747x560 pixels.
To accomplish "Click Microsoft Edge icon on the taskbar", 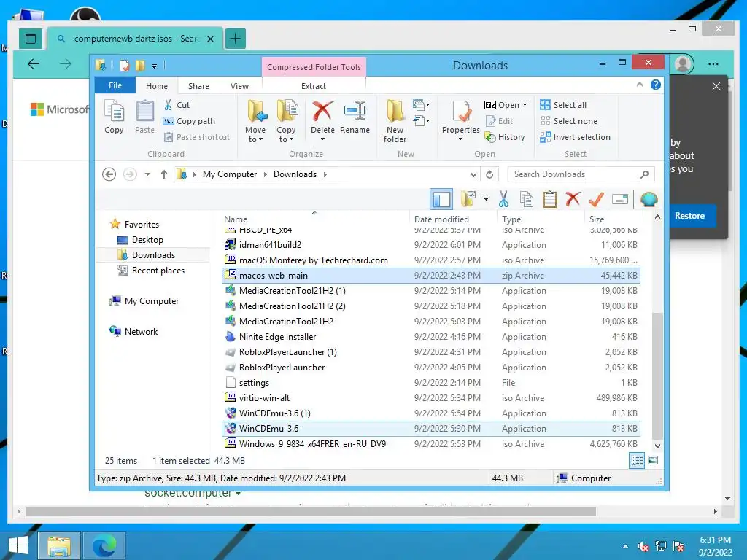I will pyautogui.click(x=104, y=545).
